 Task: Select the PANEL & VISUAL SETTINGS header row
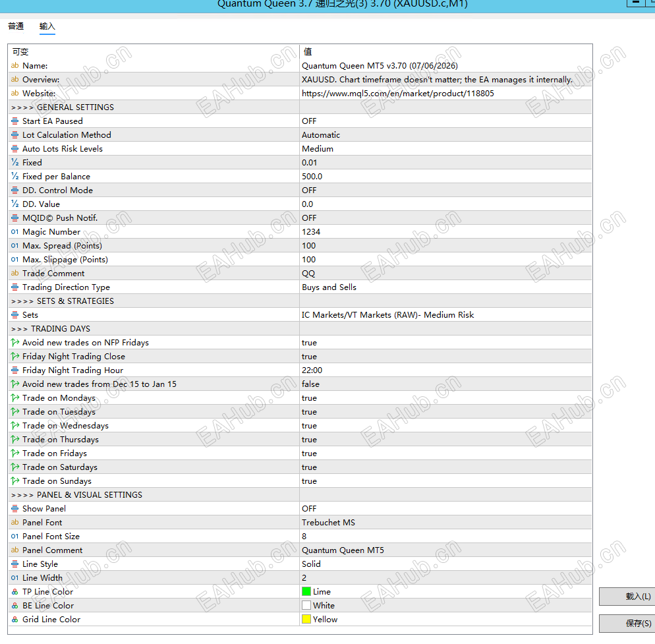click(300, 495)
